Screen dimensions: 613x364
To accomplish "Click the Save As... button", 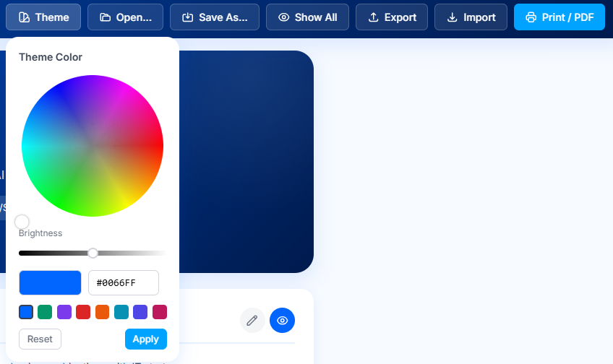I will pos(215,17).
